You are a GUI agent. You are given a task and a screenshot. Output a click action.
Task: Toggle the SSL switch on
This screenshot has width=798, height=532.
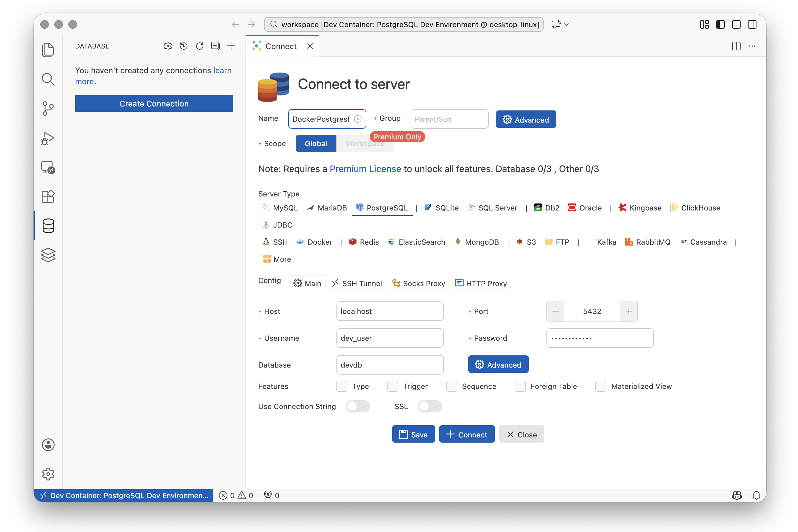tap(430, 406)
